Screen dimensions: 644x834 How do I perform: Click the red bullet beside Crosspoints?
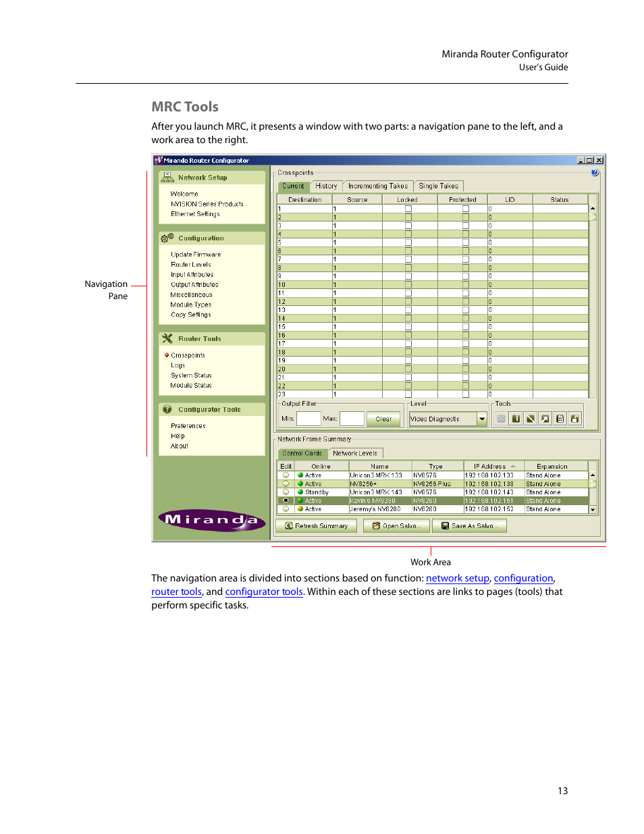point(167,355)
